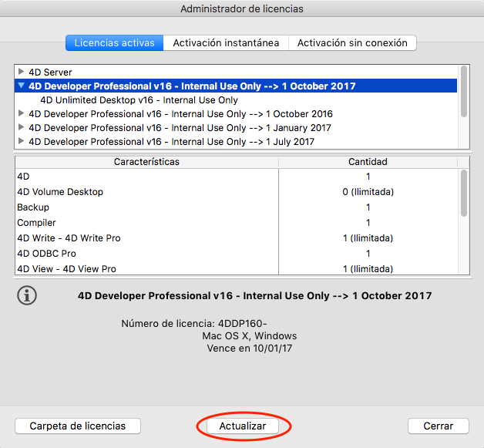Image resolution: width=484 pixels, height=448 pixels.
Task: Click the Características column header
Action: pos(146,162)
